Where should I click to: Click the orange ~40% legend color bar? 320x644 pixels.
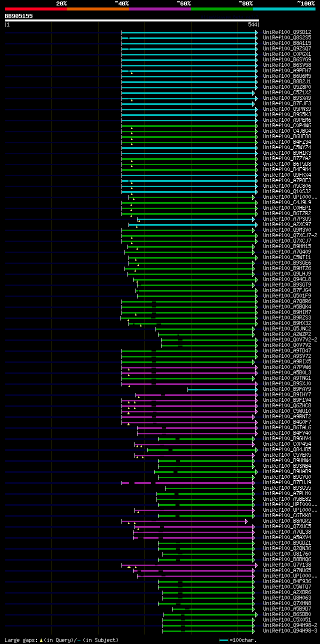(97, 8)
